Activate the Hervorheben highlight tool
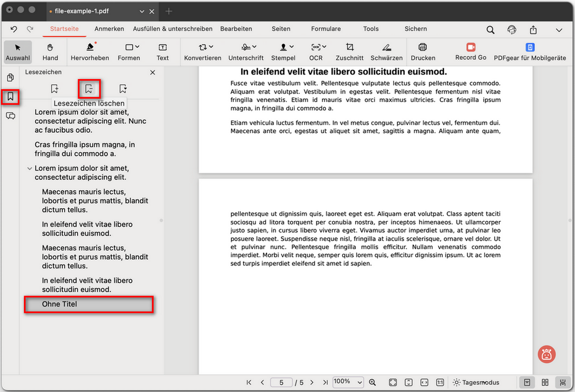 click(x=90, y=52)
